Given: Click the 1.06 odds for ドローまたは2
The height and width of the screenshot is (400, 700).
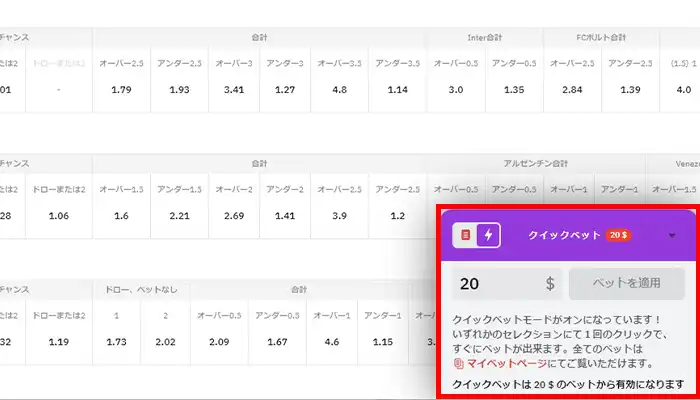Looking at the screenshot, I should pyautogui.click(x=59, y=214).
